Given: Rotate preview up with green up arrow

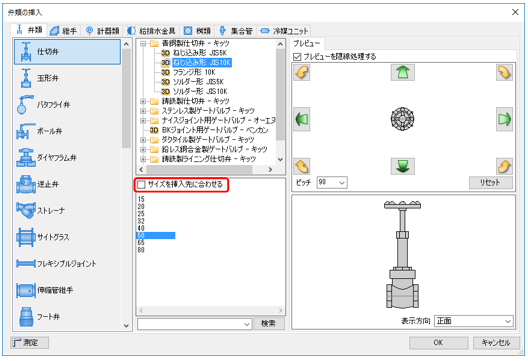Looking at the screenshot, I should coord(402,72).
